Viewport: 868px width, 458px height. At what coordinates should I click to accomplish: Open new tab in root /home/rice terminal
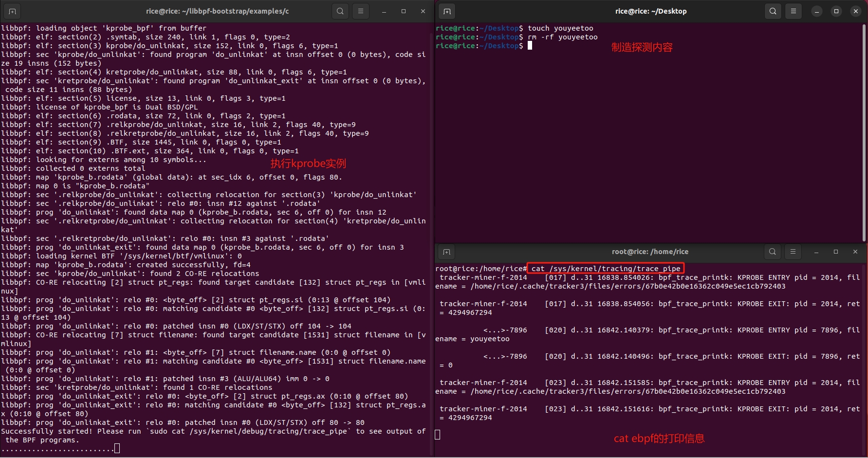point(446,252)
